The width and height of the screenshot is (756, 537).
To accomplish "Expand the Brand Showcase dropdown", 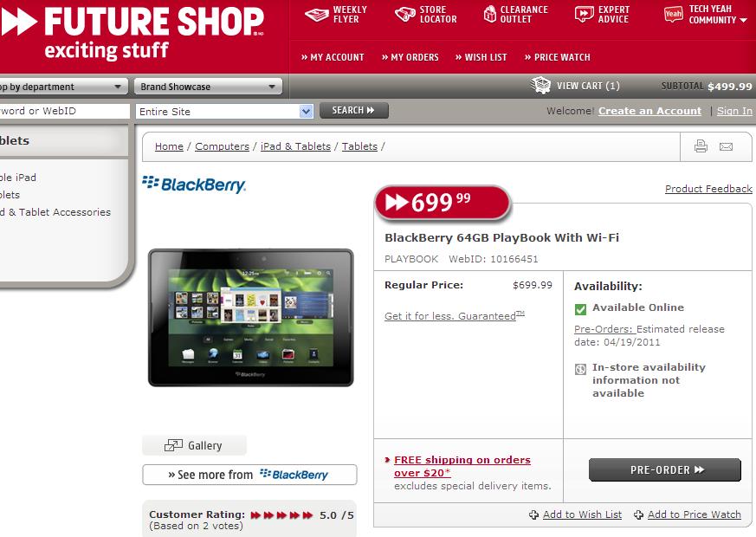I will [x=208, y=87].
